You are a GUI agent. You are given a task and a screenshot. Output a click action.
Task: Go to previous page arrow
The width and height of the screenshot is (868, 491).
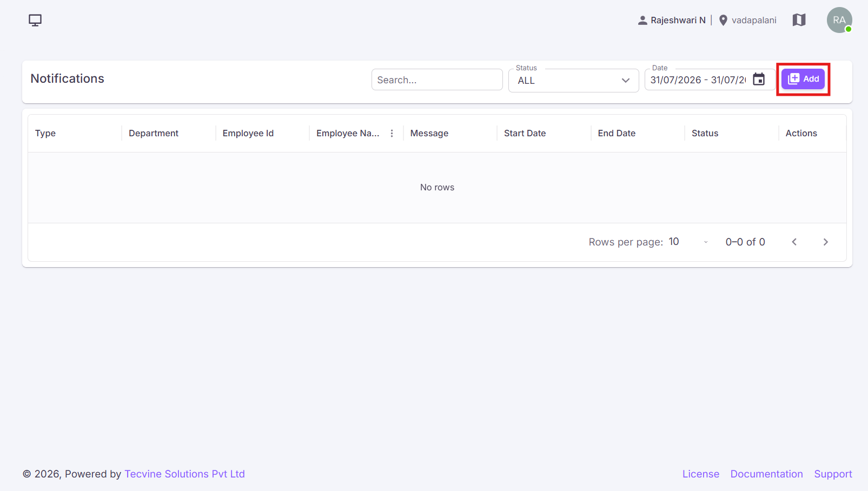click(x=794, y=242)
